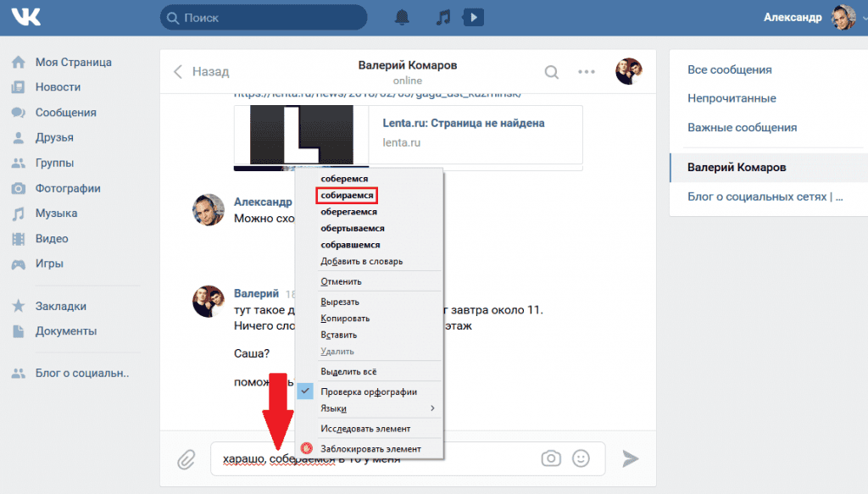Open the music note icon in header
Image resolution: width=868 pixels, height=494 pixels.
tap(442, 17)
